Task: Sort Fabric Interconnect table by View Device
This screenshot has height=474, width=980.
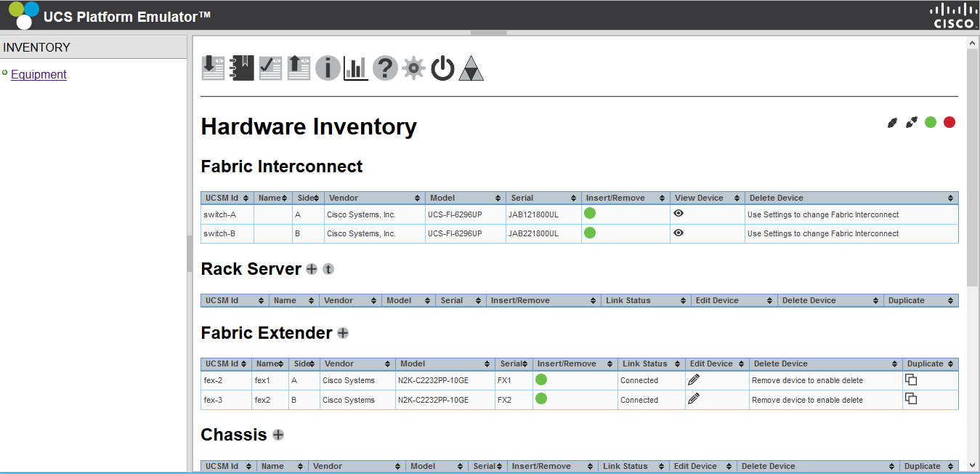Action: tap(707, 198)
